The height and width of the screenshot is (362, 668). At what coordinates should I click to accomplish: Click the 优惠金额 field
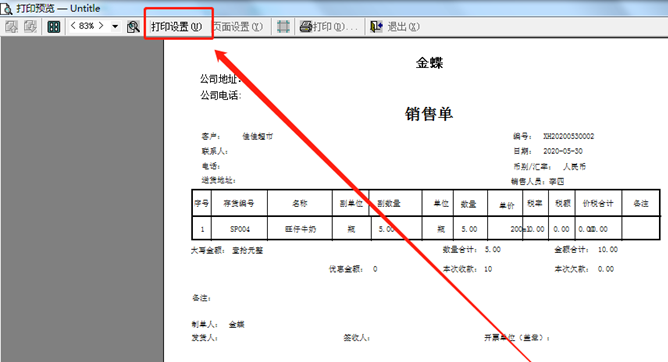353,269
